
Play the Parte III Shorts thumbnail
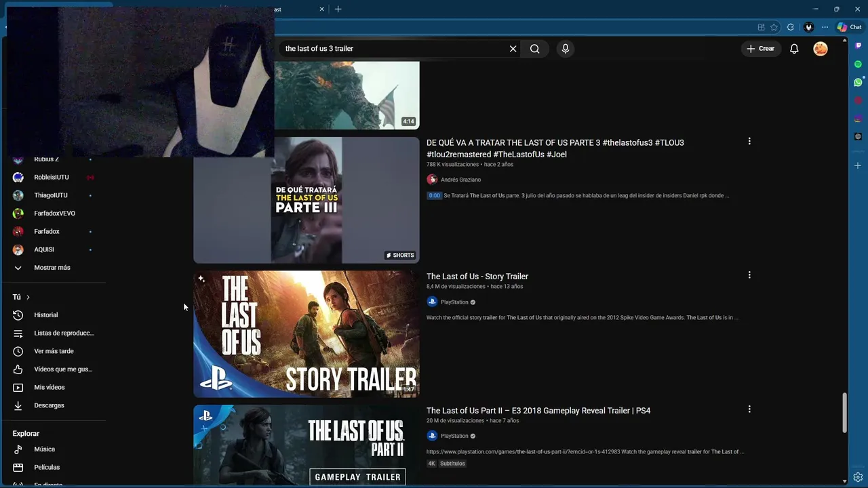[x=306, y=200]
